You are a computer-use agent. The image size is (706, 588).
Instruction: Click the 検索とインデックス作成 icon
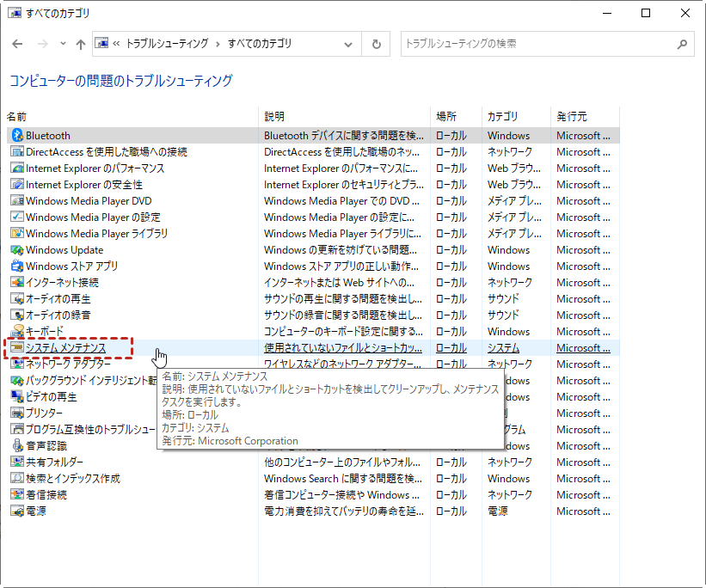(x=17, y=478)
